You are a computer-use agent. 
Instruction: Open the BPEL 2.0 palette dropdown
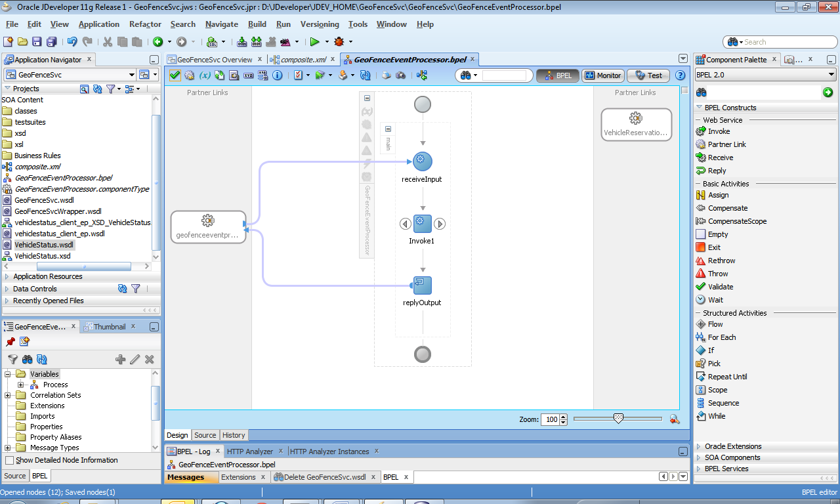point(831,75)
